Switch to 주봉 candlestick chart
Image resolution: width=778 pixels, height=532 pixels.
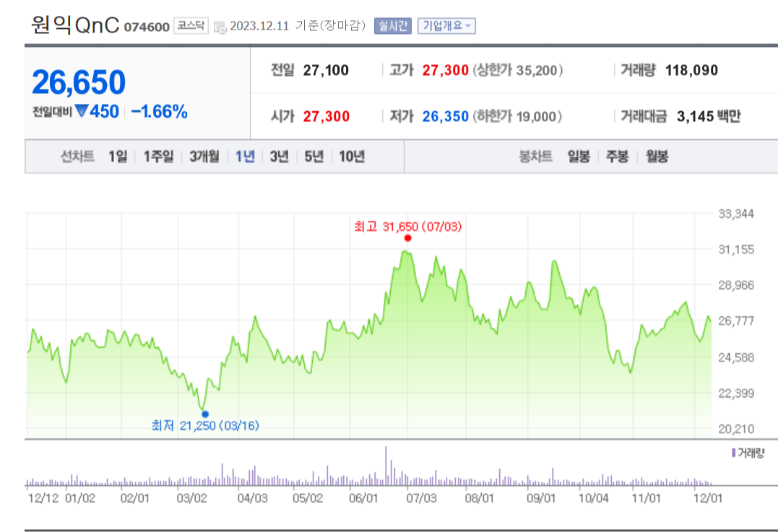[x=617, y=157]
